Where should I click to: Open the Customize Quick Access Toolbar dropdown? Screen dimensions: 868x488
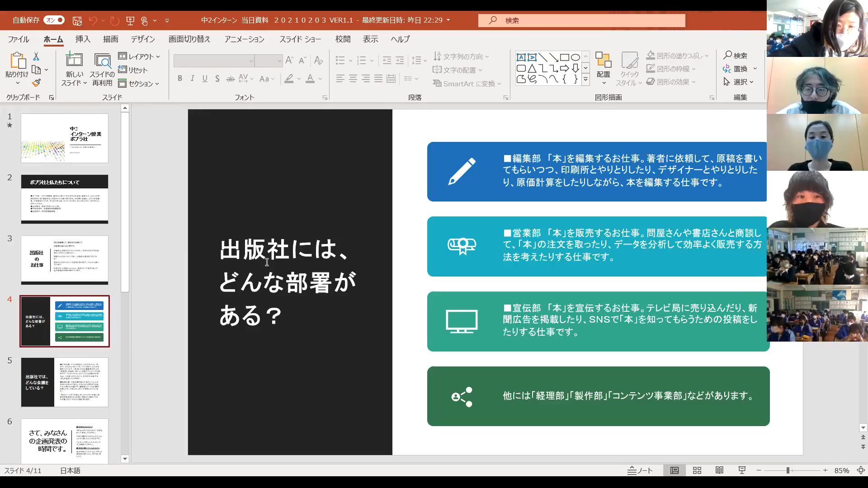(x=167, y=20)
